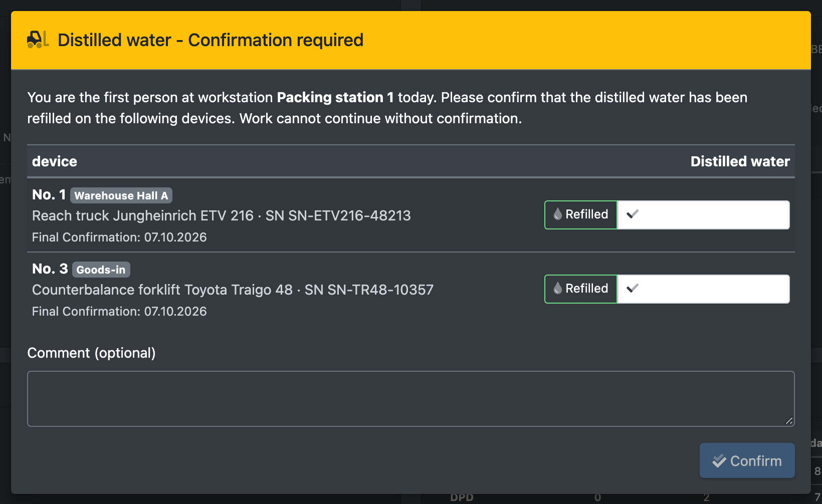Click the No. 3 device number
This screenshot has width=822, height=504.
(50, 269)
